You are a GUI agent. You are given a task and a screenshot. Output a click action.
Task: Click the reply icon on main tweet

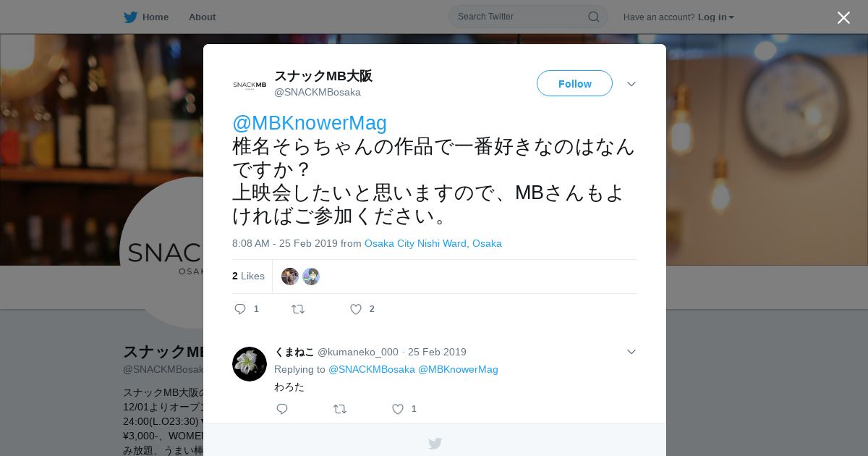coord(240,309)
